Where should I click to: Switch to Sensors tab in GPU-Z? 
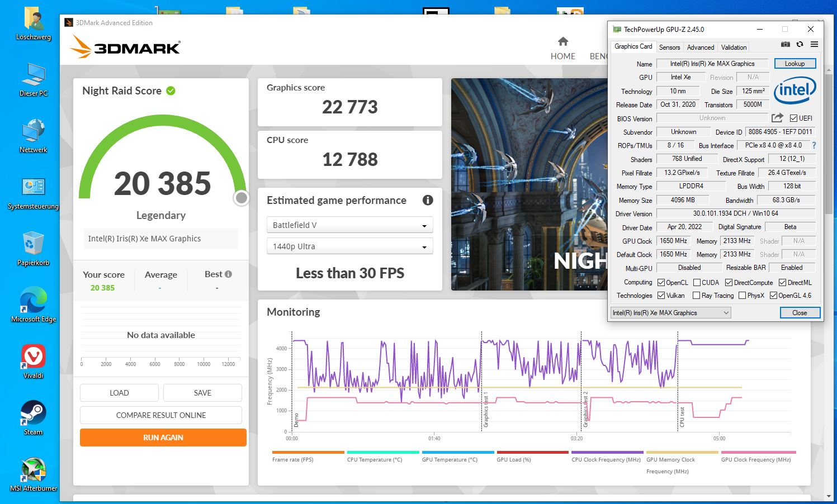coord(669,47)
